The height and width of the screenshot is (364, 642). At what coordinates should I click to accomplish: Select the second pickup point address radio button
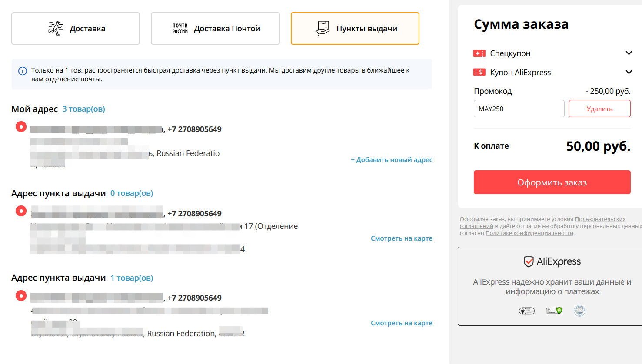21,296
